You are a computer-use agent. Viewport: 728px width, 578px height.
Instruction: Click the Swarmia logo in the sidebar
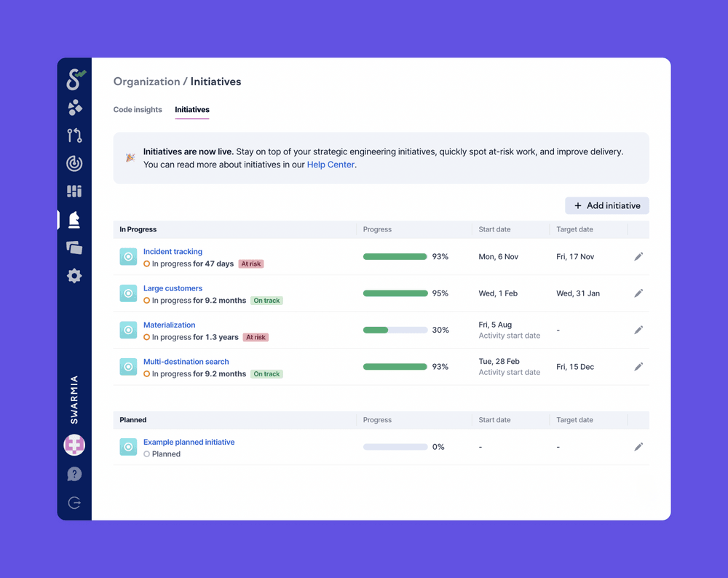[x=75, y=79]
